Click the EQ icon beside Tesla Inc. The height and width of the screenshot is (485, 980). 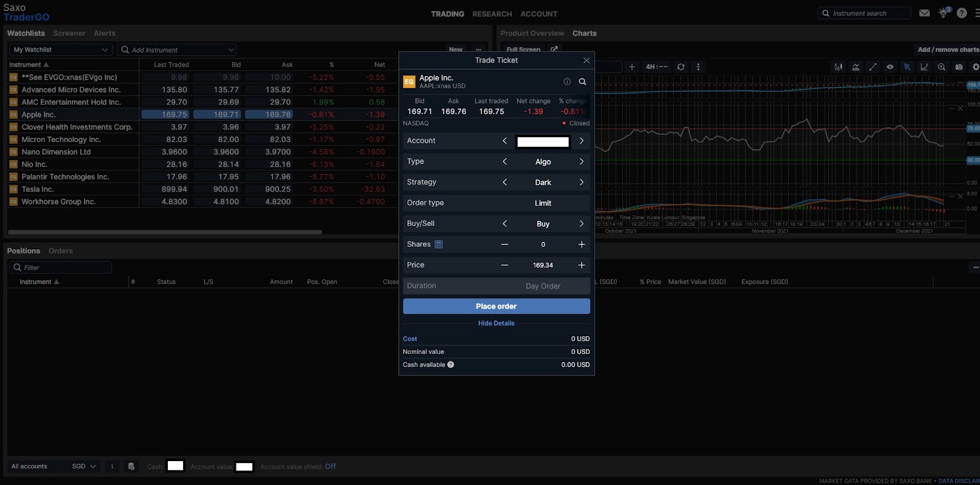(13, 189)
